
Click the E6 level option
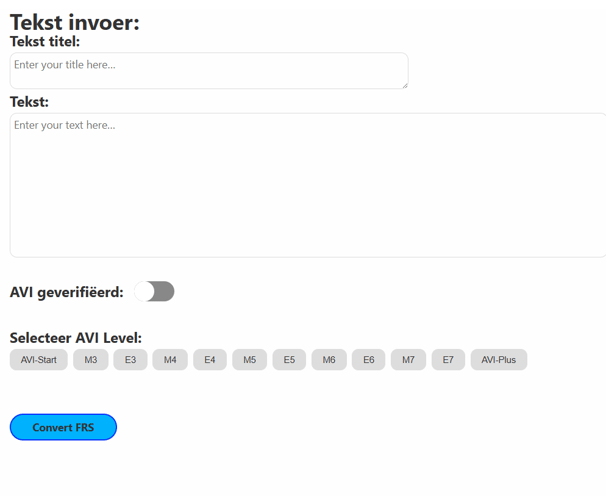[x=368, y=360]
